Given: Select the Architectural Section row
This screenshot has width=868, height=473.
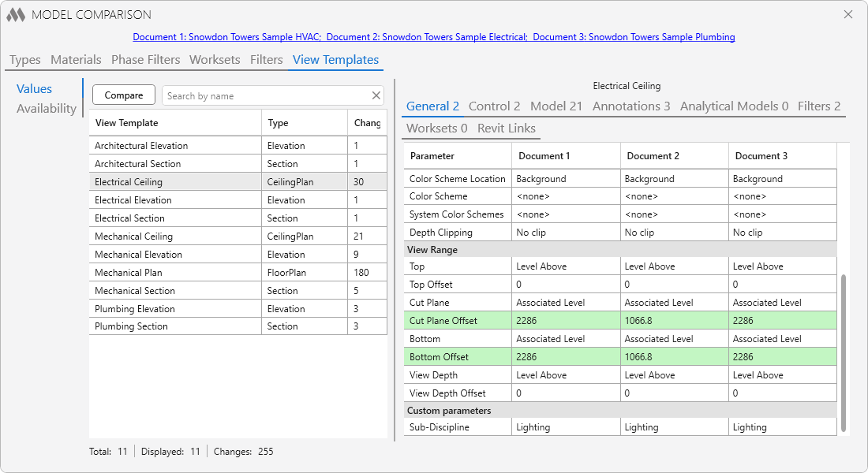Looking at the screenshot, I should pos(238,164).
